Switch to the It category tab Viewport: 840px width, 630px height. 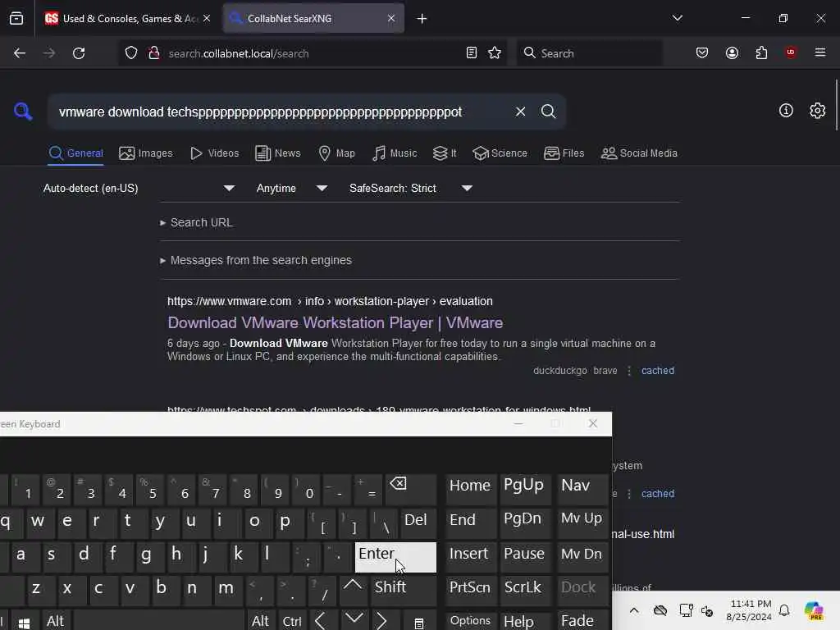coord(445,153)
